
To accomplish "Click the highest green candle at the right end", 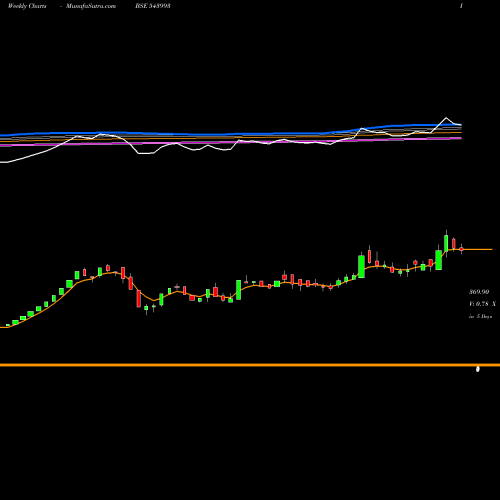I will tap(446, 243).
